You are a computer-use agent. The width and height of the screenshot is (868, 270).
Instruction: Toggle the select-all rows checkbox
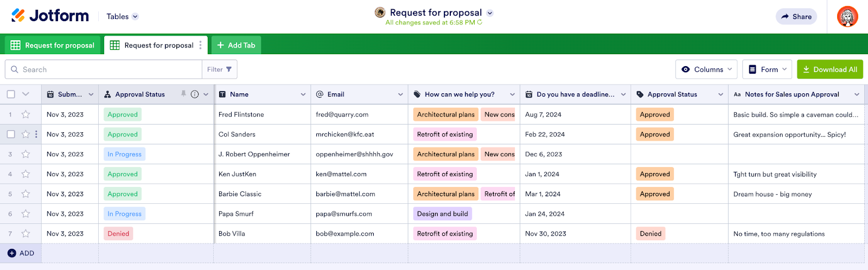point(11,94)
